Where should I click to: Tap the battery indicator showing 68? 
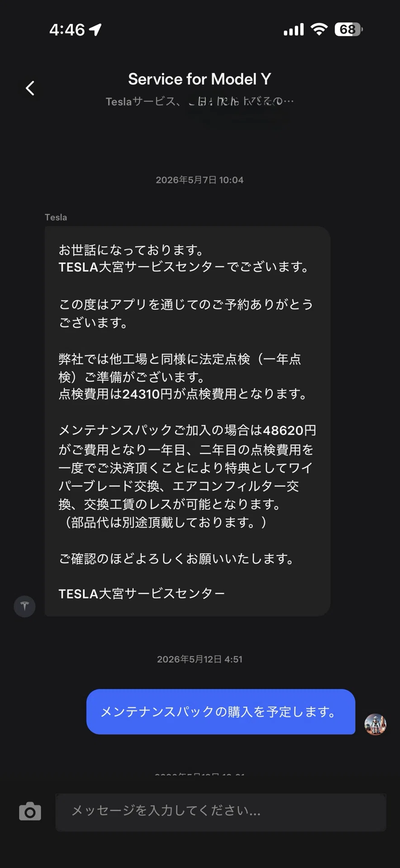(348, 29)
